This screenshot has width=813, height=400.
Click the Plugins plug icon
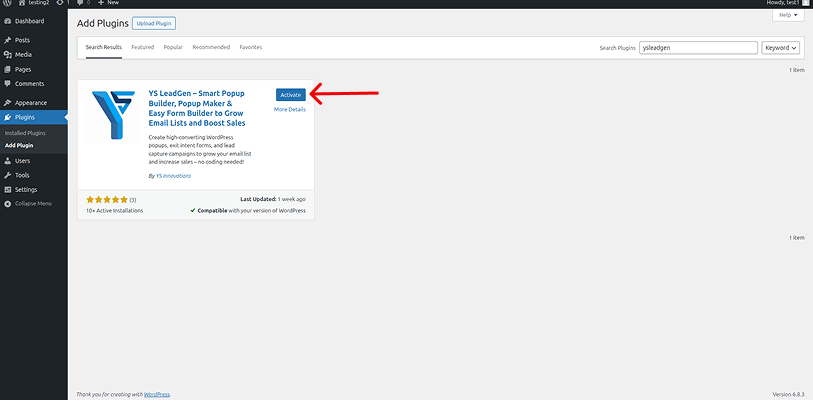pyautogui.click(x=7, y=117)
